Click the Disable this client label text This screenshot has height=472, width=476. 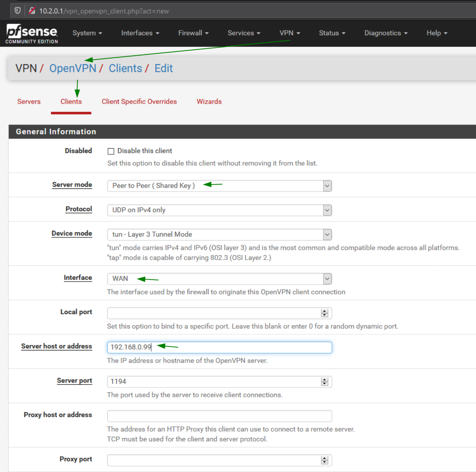click(x=145, y=151)
